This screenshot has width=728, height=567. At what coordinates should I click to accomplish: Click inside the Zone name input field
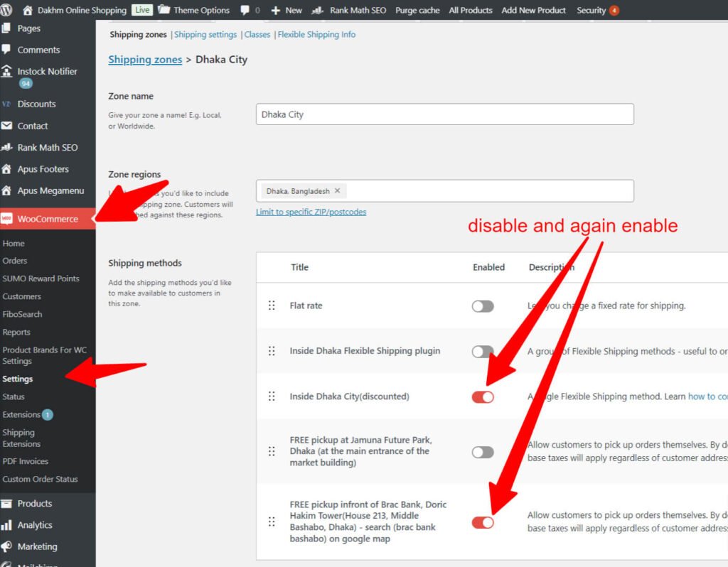click(x=444, y=114)
